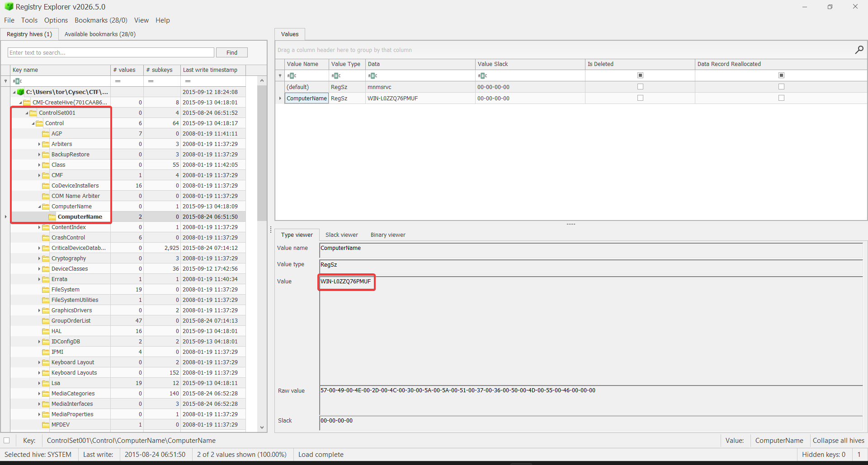Click the Key name filter icon
The height and width of the screenshot is (465, 868).
[17, 81]
